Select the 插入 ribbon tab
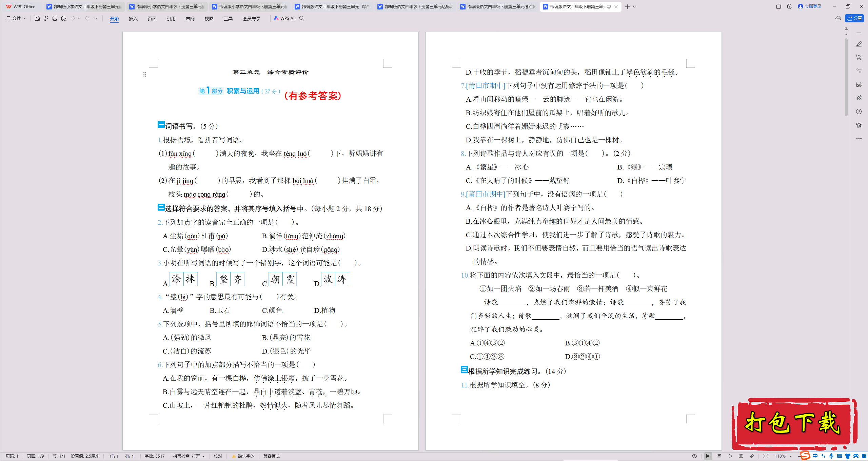The height and width of the screenshot is (461, 868). 133,18
